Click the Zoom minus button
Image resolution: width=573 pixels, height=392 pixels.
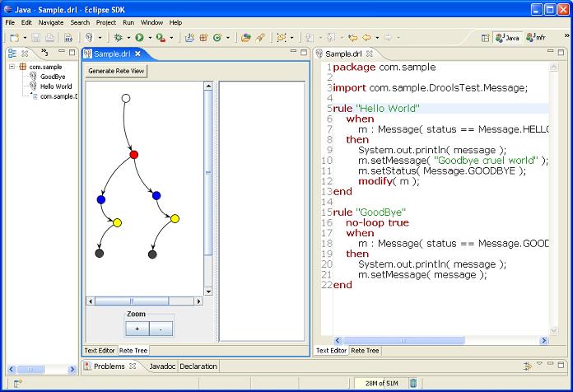161,329
